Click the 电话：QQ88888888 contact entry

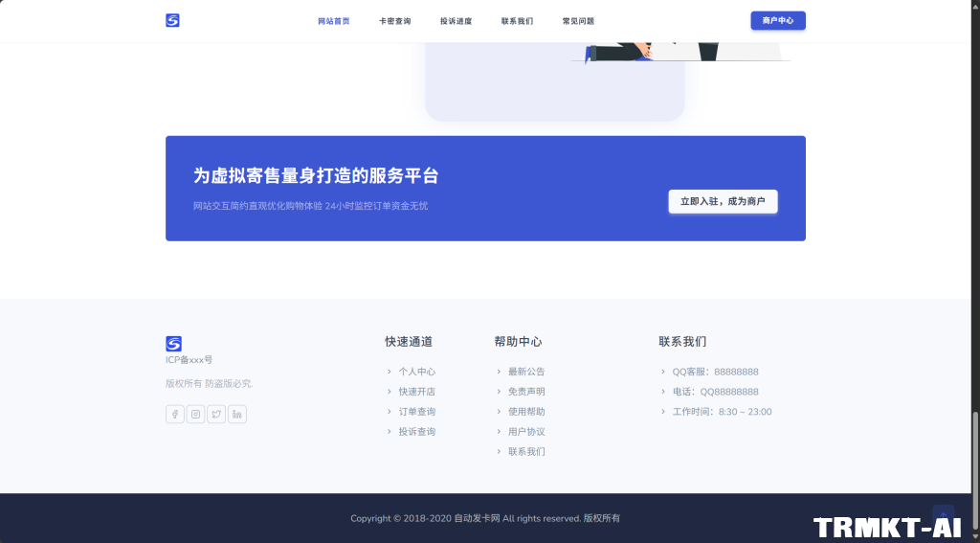click(x=715, y=392)
